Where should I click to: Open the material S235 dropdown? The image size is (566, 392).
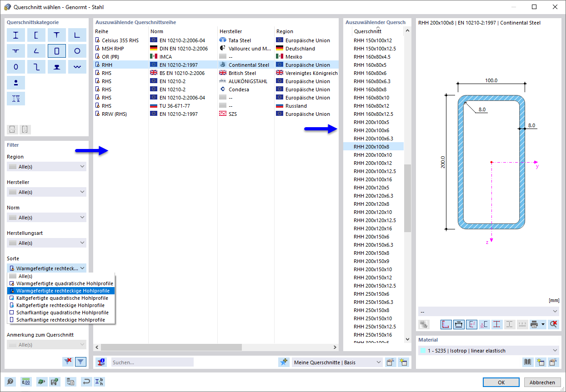pos(489,351)
